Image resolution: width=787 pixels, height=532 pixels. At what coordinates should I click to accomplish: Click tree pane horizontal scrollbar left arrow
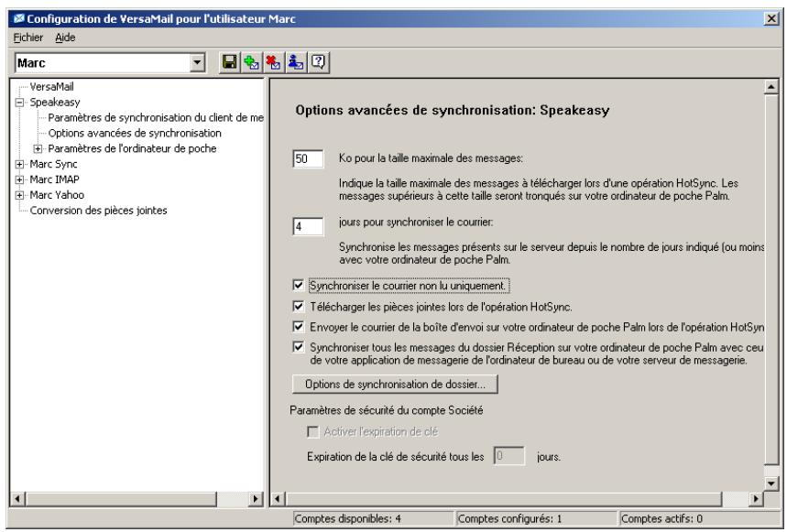click(17, 499)
